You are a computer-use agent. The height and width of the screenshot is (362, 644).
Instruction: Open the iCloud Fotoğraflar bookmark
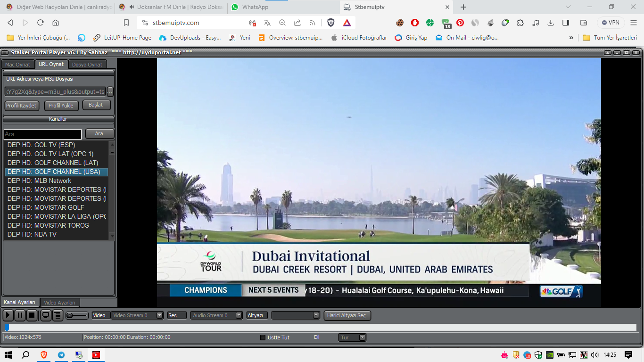click(x=359, y=38)
